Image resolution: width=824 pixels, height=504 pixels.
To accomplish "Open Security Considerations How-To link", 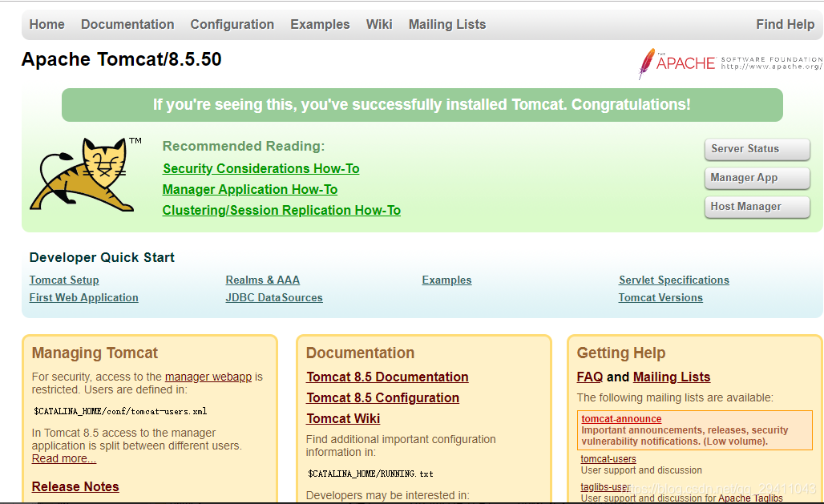I will coord(261,169).
